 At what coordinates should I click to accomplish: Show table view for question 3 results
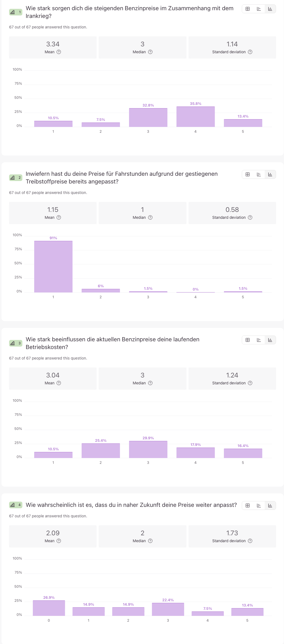pyautogui.click(x=248, y=340)
